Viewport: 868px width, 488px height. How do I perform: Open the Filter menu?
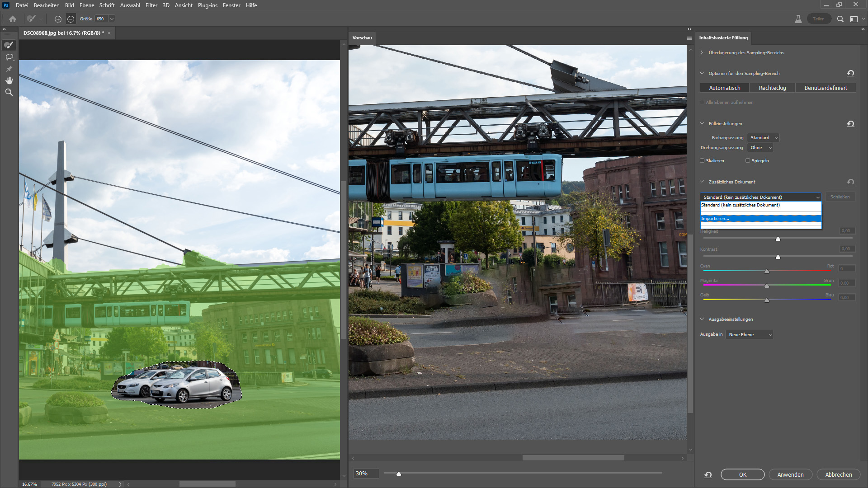pos(151,5)
